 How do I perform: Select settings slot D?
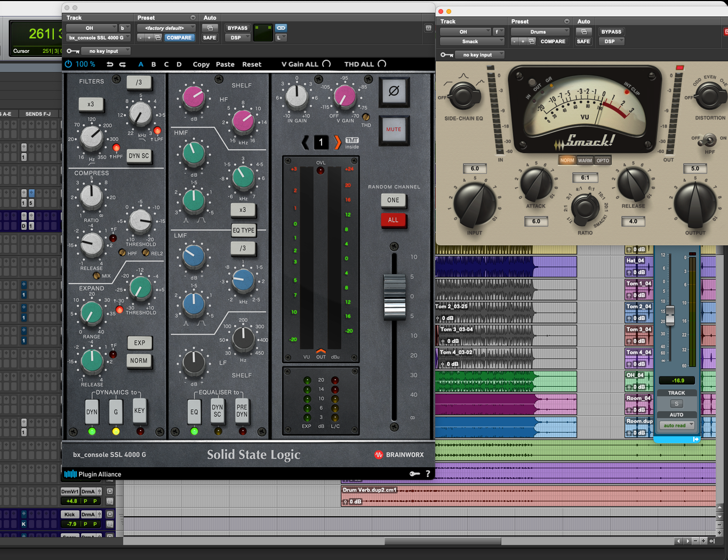coord(179,64)
